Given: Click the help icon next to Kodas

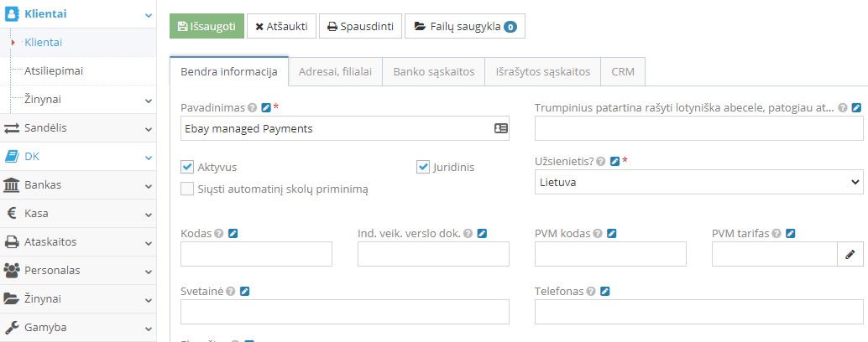Looking at the screenshot, I should [x=218, y=233].
